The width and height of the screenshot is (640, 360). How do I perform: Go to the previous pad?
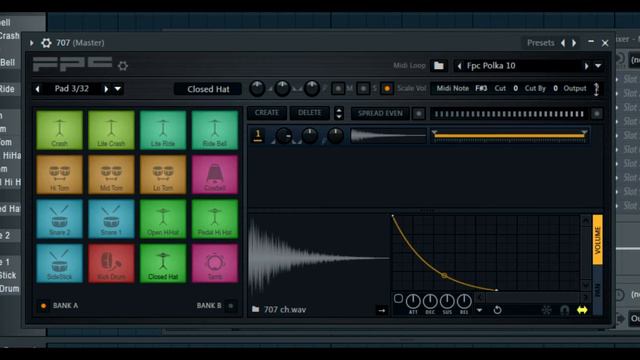(x=38, y=89)
